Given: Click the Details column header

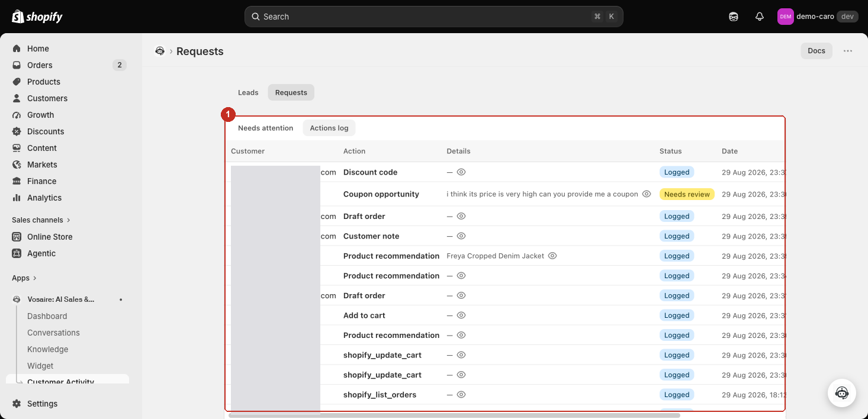Looking at the screenshot, I should click(458, 152).
